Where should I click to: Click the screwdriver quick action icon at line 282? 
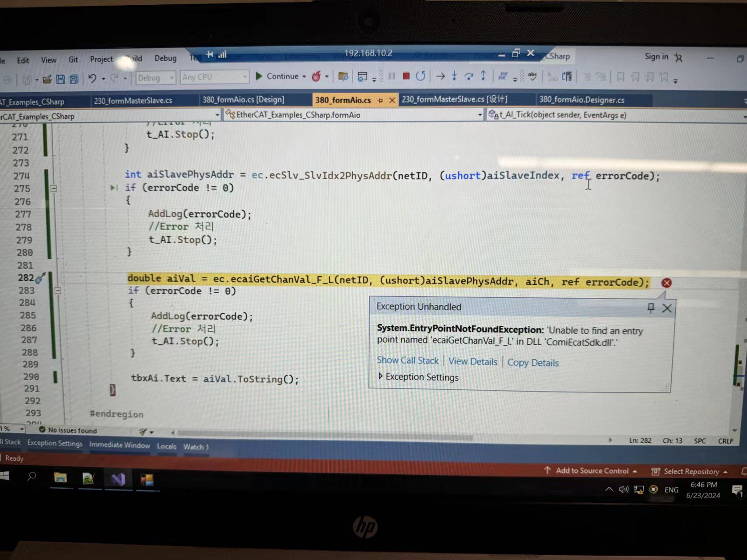(x=40, y=278)
